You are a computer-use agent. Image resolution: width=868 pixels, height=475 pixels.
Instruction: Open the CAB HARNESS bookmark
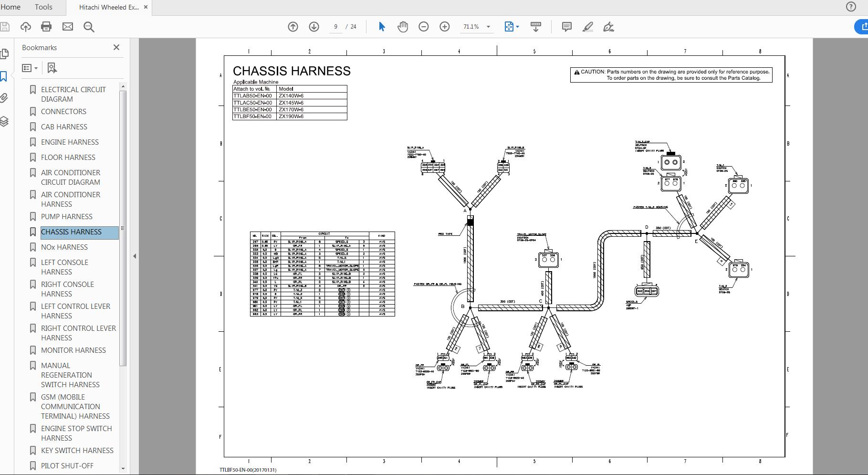click(x=64, y=127)
